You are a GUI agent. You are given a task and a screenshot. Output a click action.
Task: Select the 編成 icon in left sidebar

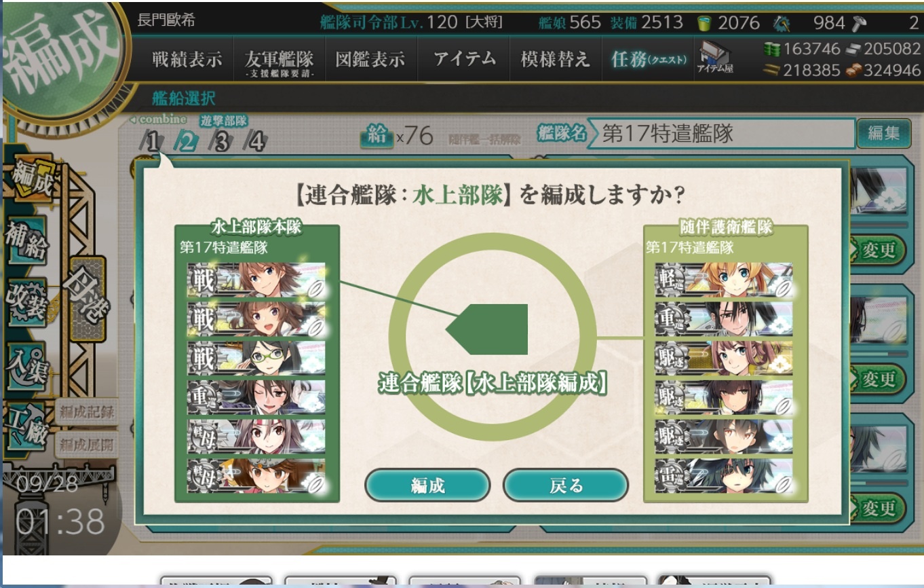(x=32, y=180)
